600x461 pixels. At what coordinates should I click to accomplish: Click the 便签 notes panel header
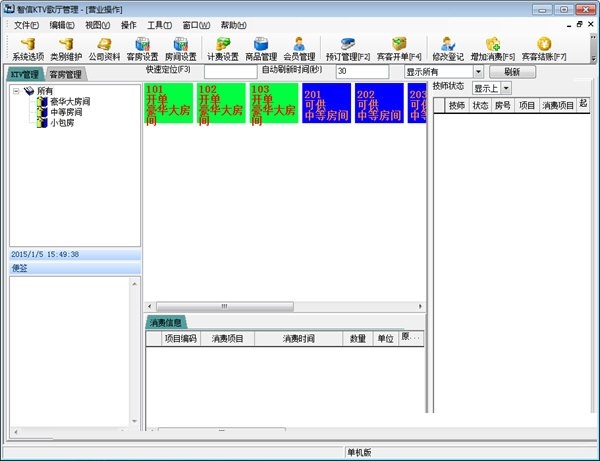(75, 268)
